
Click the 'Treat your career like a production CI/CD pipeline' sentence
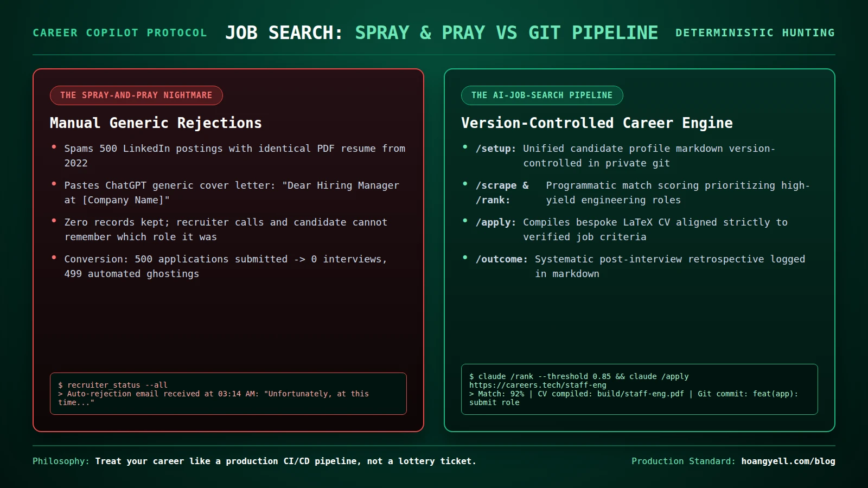point(285,461)
